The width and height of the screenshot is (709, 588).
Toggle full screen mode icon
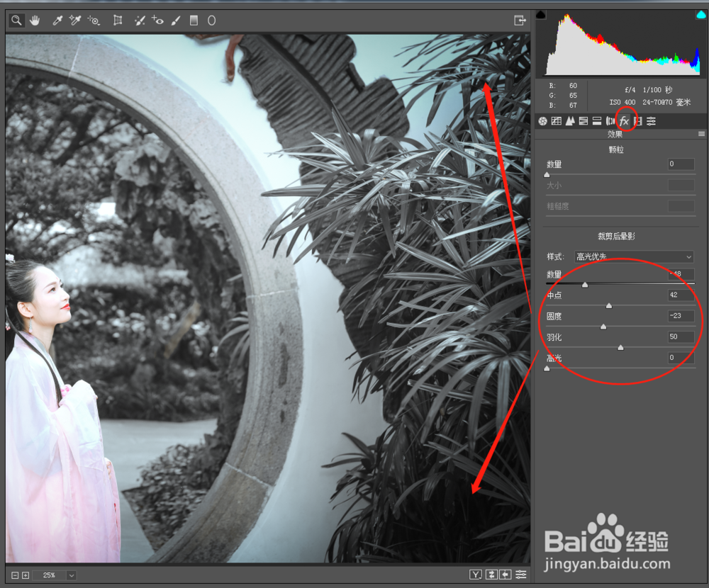pyautogui.click(x=520, y=21)
